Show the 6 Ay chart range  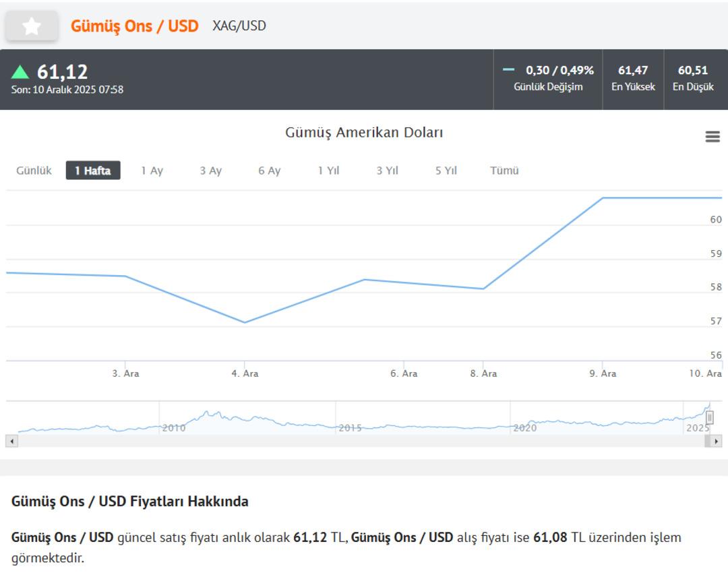click(x=269, y=171)
